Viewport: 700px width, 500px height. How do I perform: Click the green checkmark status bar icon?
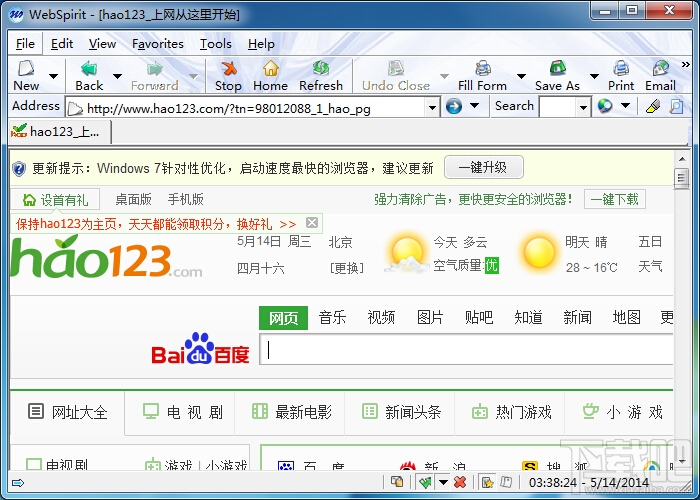coord(425,482)
